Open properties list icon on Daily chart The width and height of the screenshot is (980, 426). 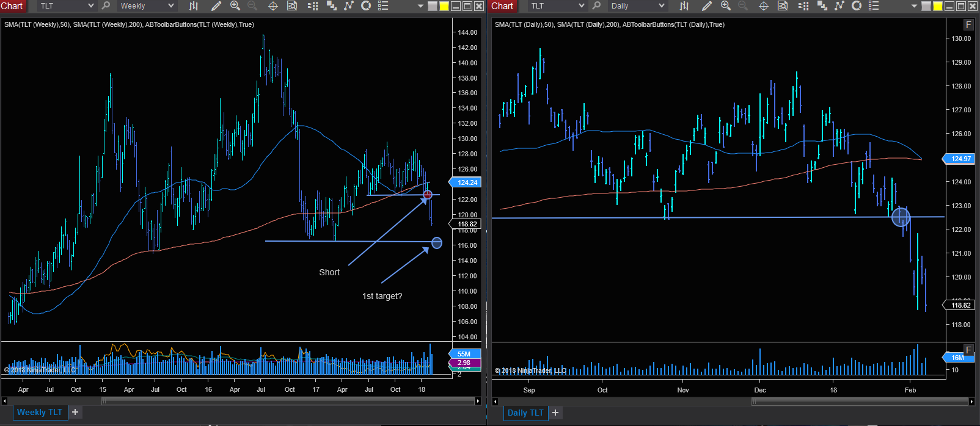[x=874, y=6]
